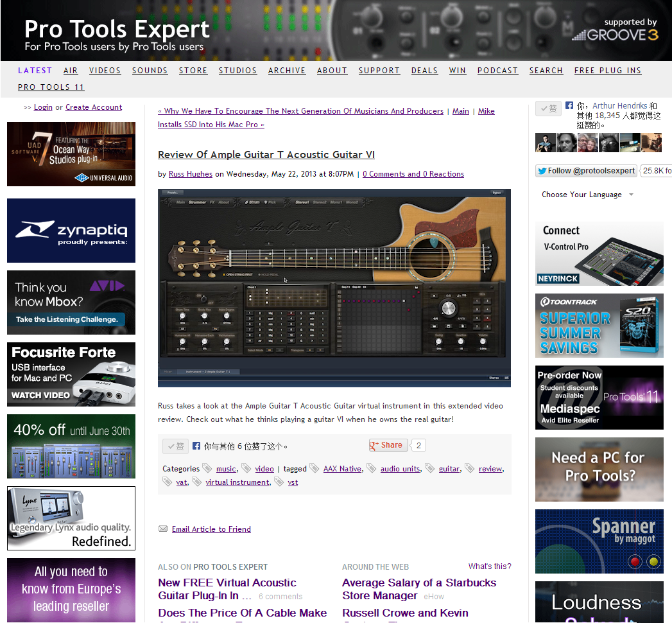
Task: Open the audio units tag link
Action: tap(401, 469)
